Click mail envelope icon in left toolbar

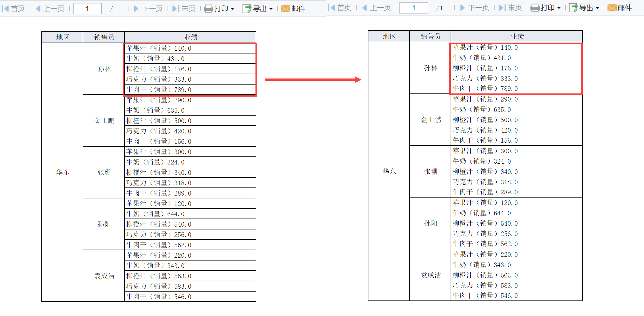[x=285, y=9]
